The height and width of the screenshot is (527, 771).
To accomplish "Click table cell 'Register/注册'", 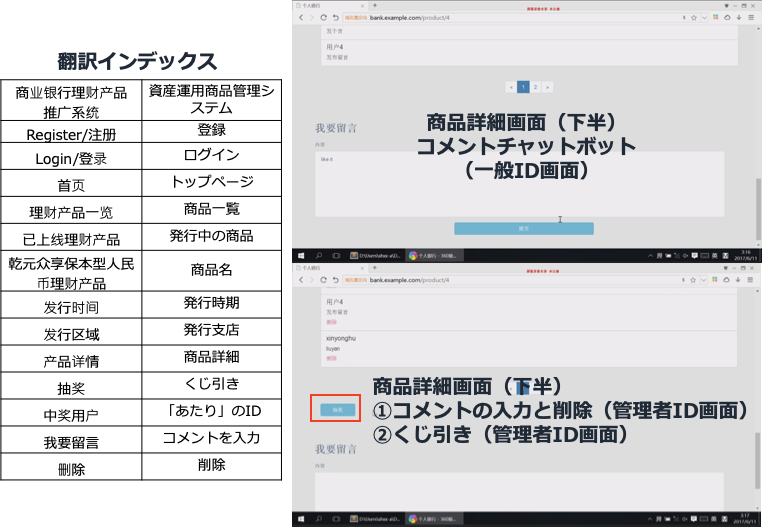I will click(x=71, y=132).
